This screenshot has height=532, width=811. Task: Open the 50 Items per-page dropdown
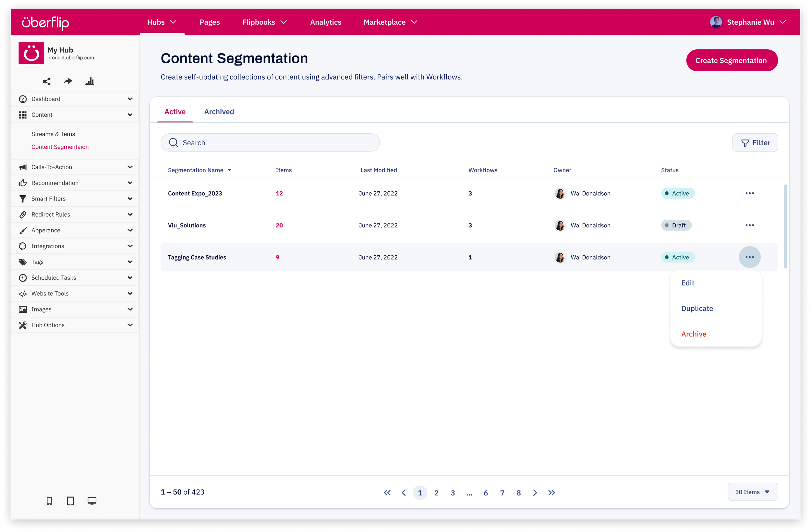click(752, 492)
